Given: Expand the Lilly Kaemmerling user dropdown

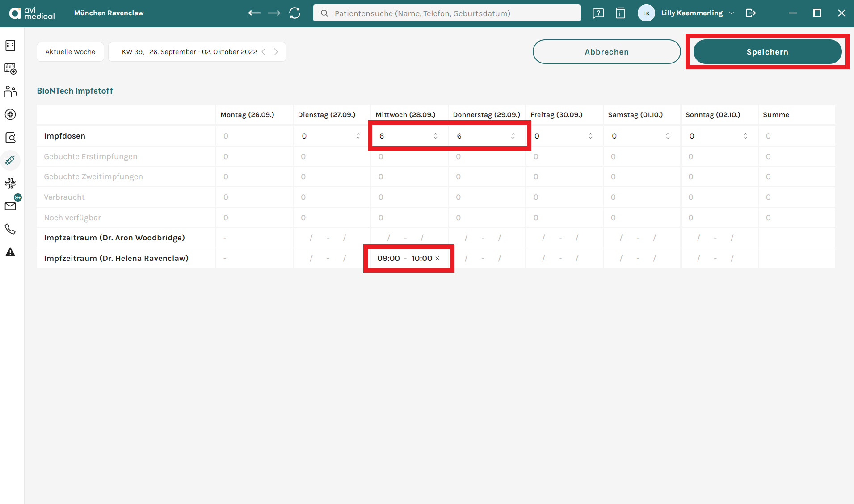Looking at the screenshot, I should 732,13.
